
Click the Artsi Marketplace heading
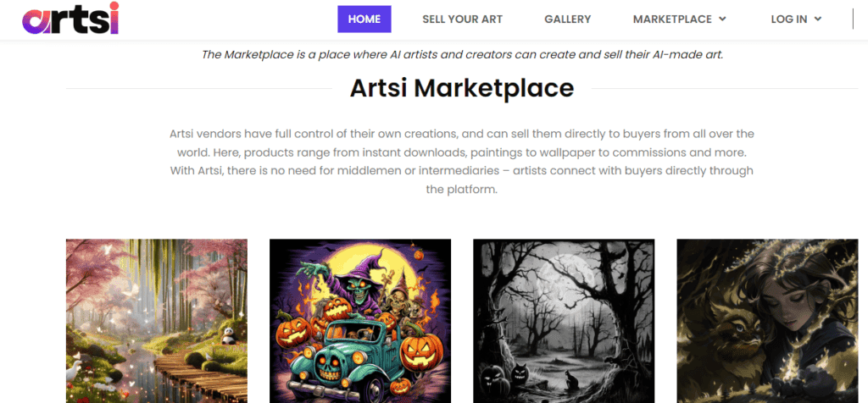pyautogui.click(x=461, y=87)
